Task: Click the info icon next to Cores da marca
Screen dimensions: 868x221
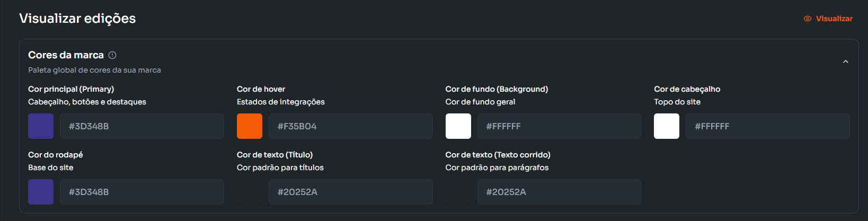Action: pos(112,55)
